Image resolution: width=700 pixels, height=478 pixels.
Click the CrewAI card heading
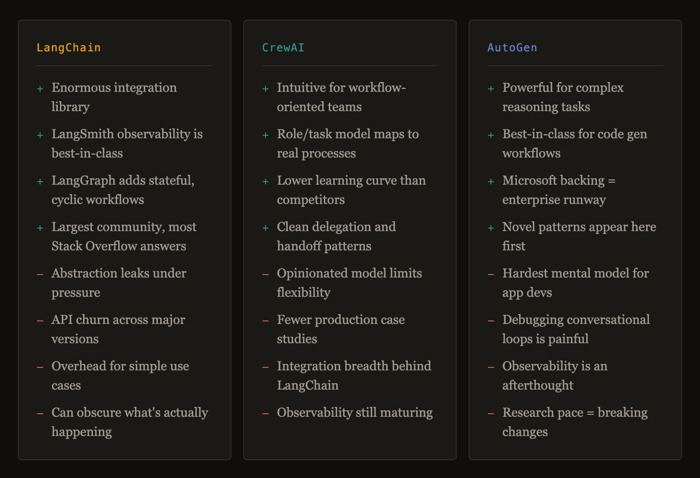point(283,47)
